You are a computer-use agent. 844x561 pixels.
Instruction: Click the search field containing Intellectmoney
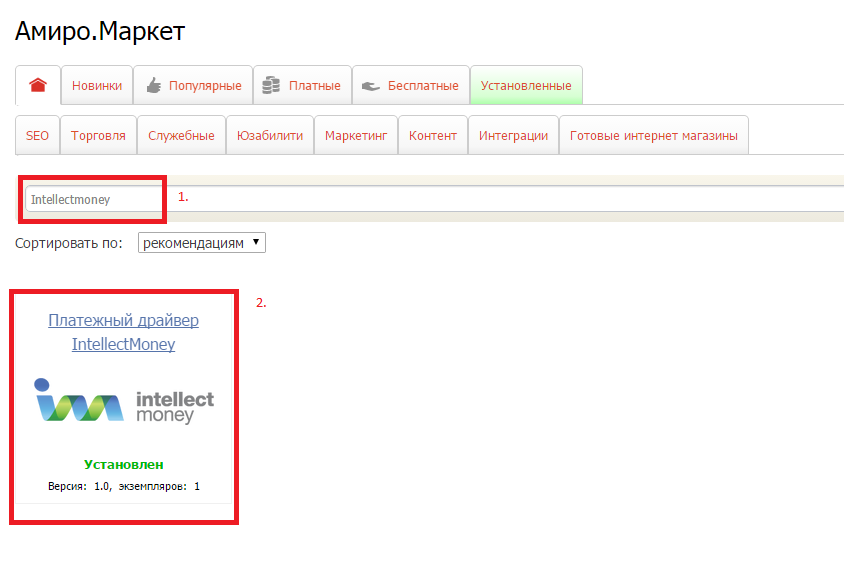pos(95,199)
